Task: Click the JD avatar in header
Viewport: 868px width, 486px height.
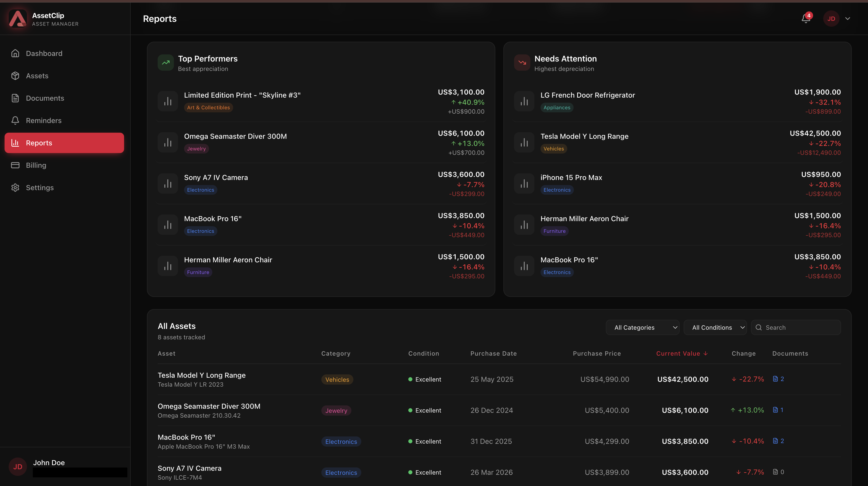Action: coord(831,19)
